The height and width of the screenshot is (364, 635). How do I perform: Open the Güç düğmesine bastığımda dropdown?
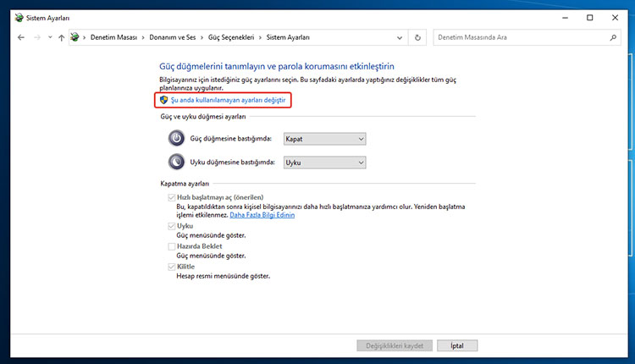pos(324,139)
